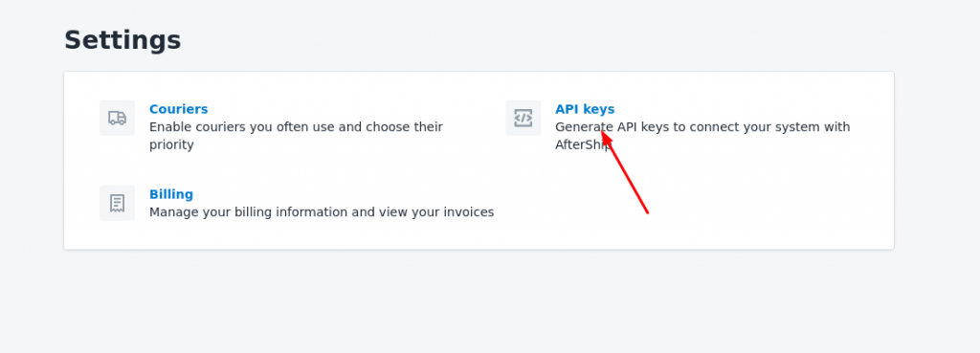Screen dimensions: 980x353
Task: Select the 'Generate API keys to connect' description
Action: [x=702, y=136]
